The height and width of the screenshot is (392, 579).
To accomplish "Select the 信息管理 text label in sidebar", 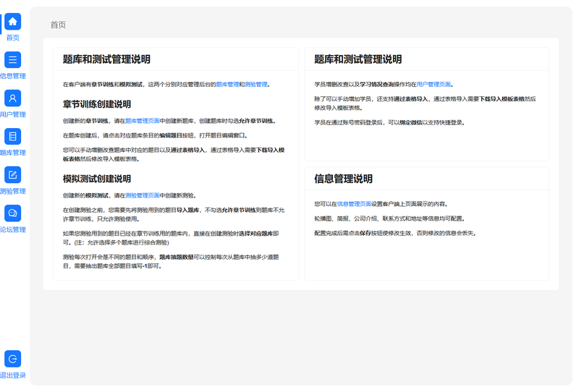I will pos(12,76).
